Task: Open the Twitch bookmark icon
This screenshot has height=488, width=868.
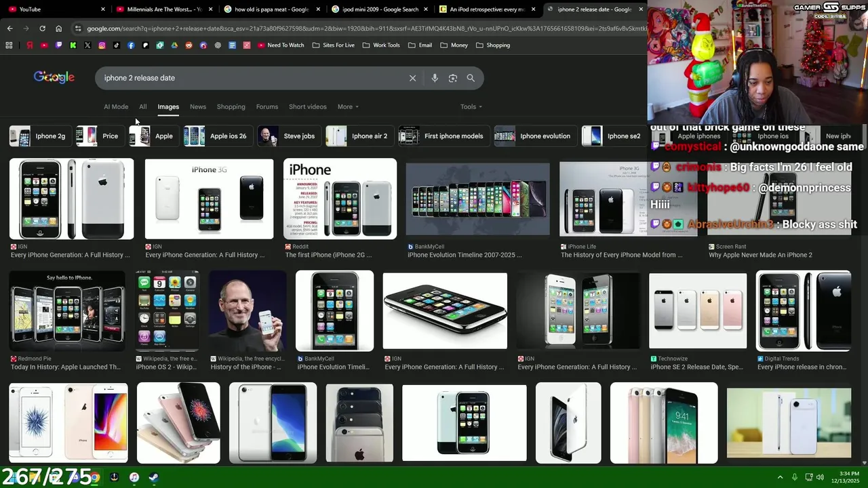Action: 58,45
